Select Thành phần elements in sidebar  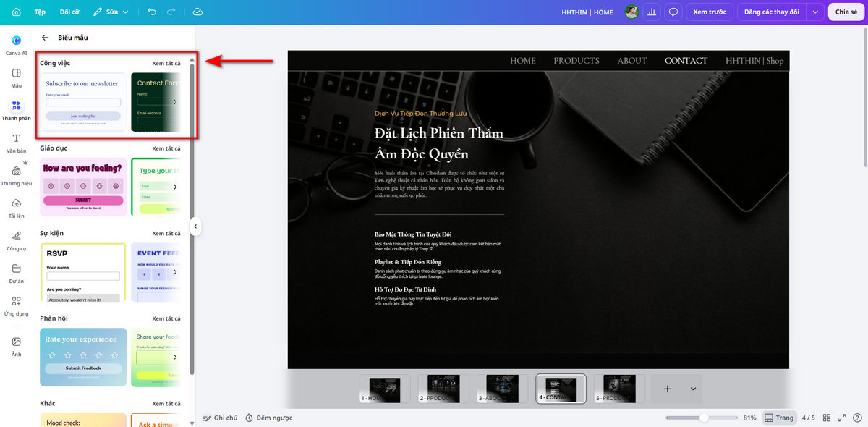tap(16, 111)
